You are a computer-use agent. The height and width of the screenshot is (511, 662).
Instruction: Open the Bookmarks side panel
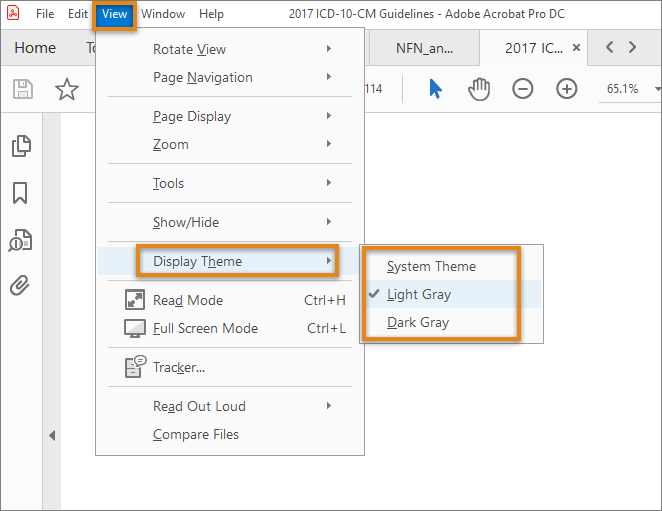pyautogui.click(x=20, y=193)
